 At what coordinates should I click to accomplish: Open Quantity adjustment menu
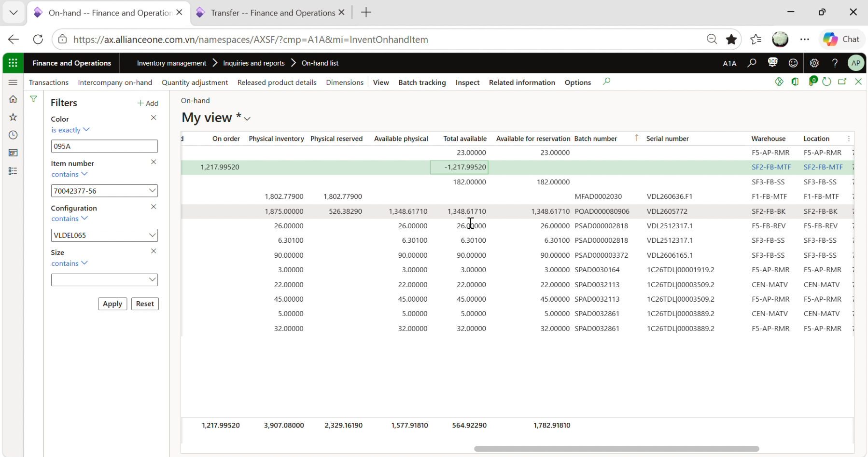[195, 83]
